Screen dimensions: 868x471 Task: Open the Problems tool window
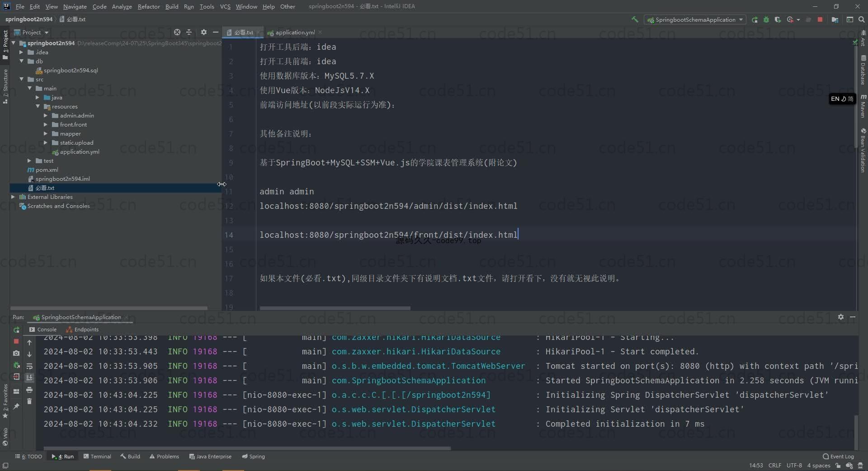point(164,456)
